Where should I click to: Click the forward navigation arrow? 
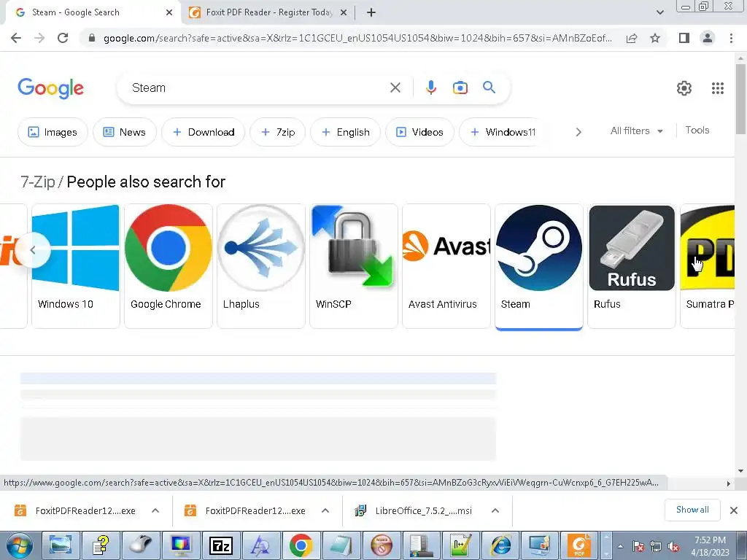coord(39,38)
